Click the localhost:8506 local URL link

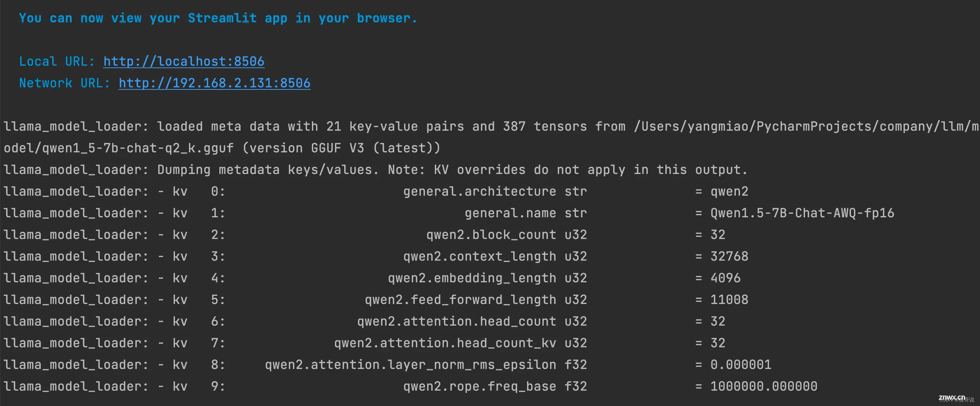pos(184,61)
